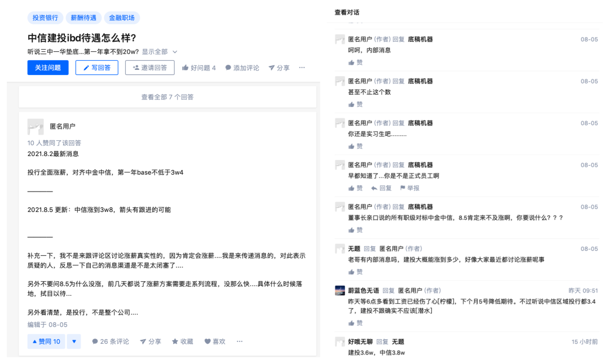Click 底稿机器 in the 呵呵，内部消息 comment
609x364 pixels.
click(420, 39)
